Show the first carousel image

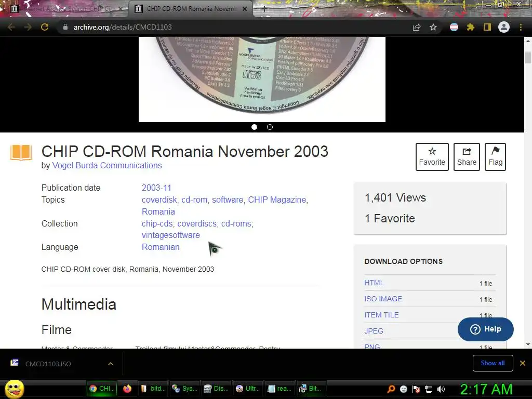(254, 127)
